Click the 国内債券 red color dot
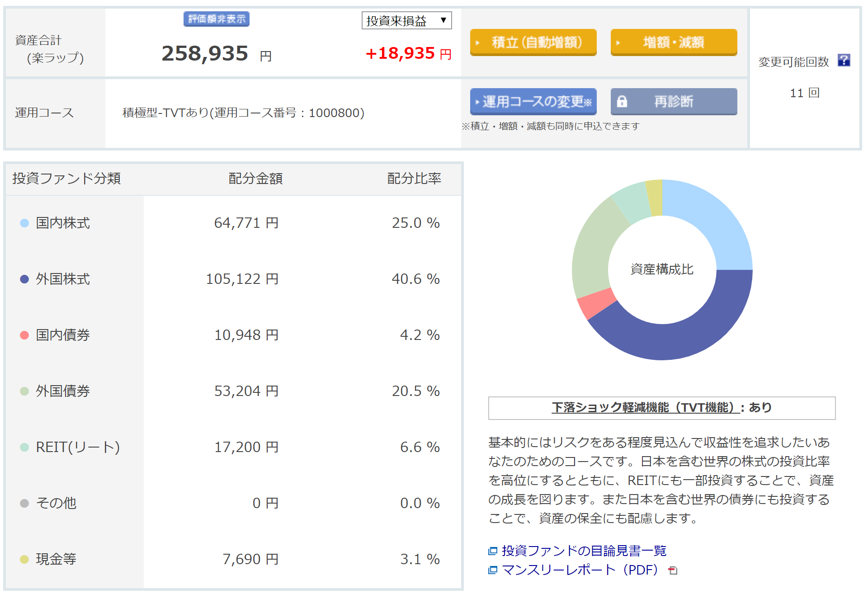868x594 pixels. 24,335
